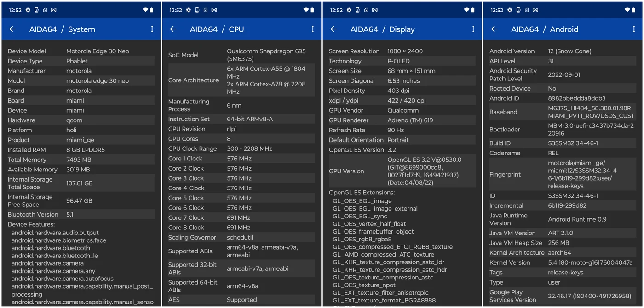Viewport: 644px width, 308px height.
Task: Select the AIDA64 / Display title
Action: pos(382,29)
